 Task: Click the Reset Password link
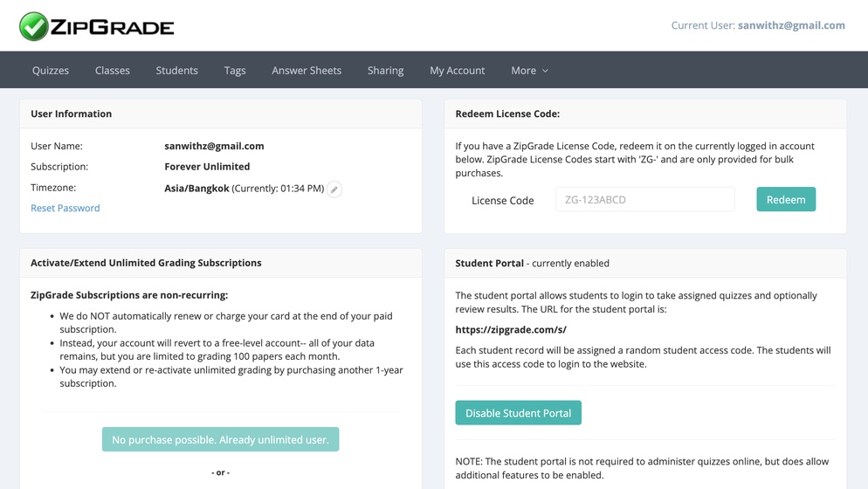click(65, 208)
